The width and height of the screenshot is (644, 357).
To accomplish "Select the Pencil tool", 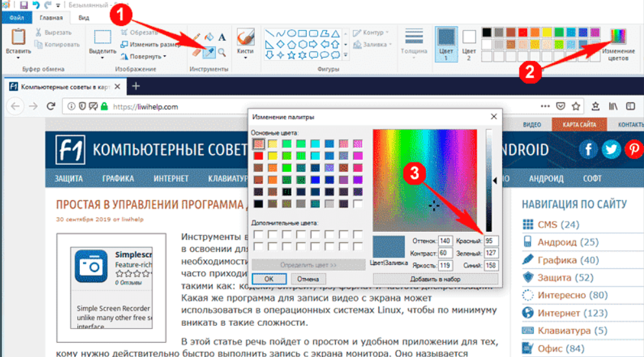I will (197, 38).
